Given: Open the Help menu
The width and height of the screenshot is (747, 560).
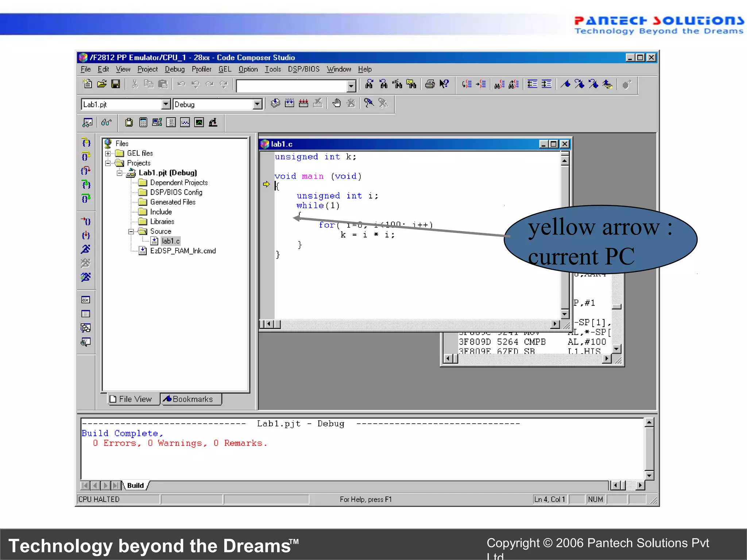Looking at the screenshot, I should click(365, 69).
